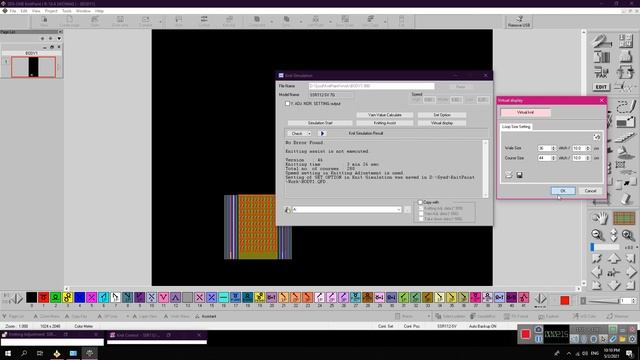This screenshot has height=360, width=640.
Task: Adjust the Course Size cm stepper arrows
Action: (x=588, y=158)
